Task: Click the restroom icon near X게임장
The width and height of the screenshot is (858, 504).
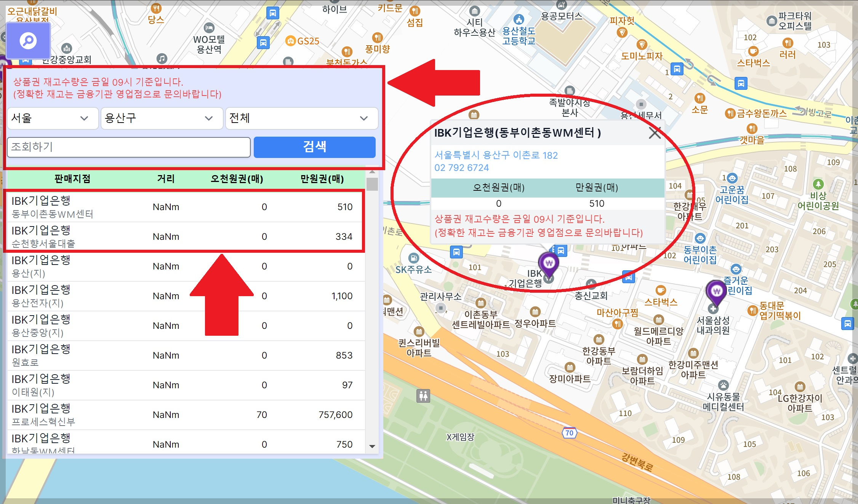Action: [x=423, y=396]
